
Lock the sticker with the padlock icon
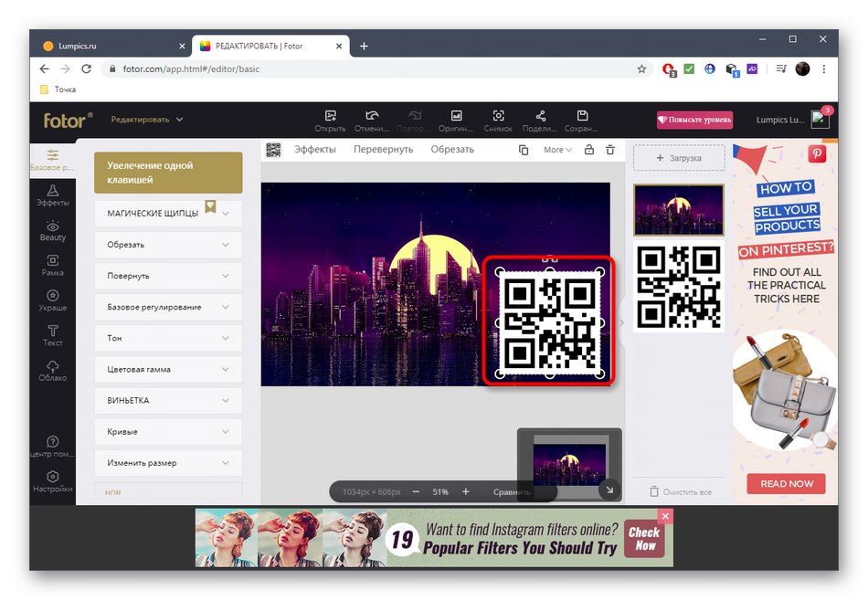[589, 150]
